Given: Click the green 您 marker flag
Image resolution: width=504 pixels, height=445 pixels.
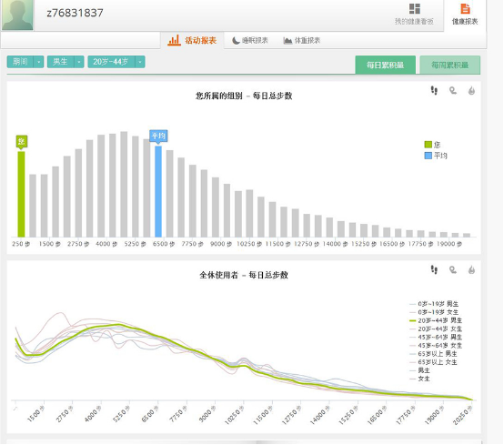Looking at the screenshot, I should (x=22, y=141).
